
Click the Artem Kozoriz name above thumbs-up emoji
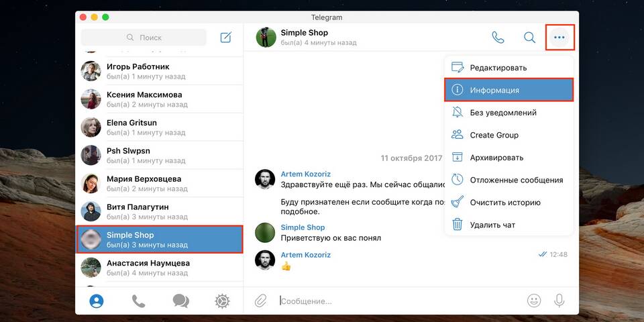[306, 255]
